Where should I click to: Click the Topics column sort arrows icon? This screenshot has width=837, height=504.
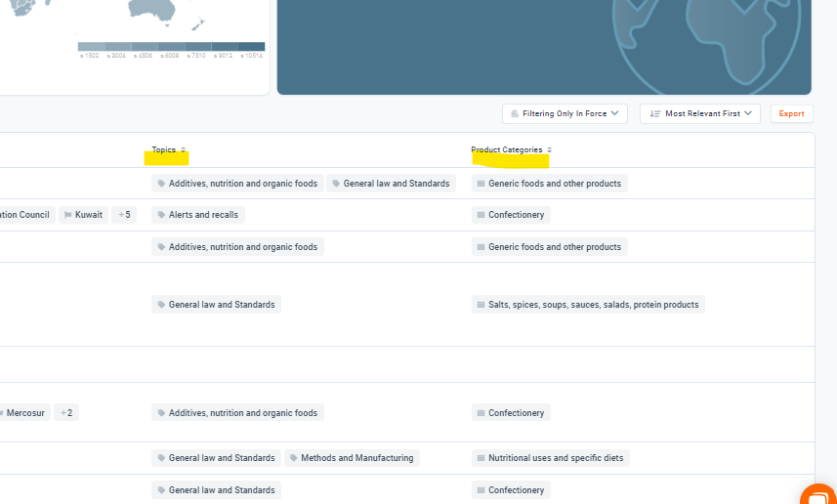point(184,150)
